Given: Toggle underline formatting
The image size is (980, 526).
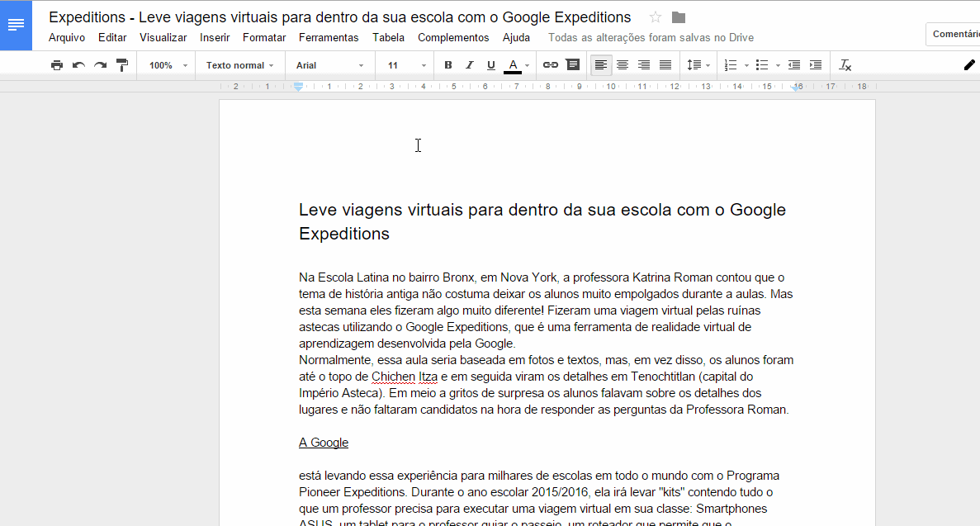Looking at the screenshot, I should (490, 65).
